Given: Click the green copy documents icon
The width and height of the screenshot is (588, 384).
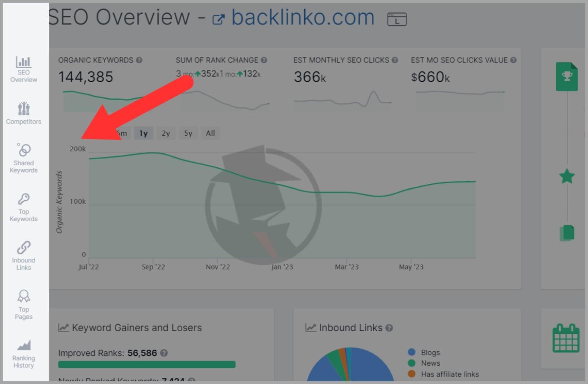Looking at the screenshot, I should (567, 233).
